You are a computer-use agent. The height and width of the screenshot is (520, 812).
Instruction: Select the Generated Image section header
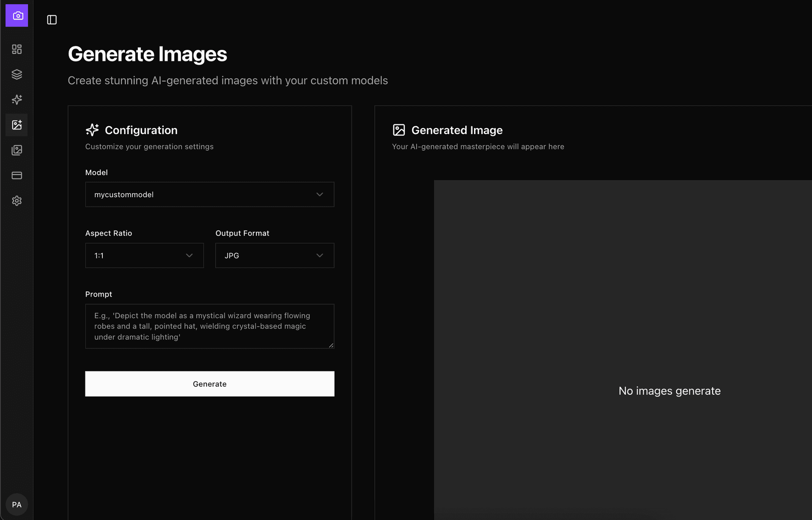click(x=457, y=130)
